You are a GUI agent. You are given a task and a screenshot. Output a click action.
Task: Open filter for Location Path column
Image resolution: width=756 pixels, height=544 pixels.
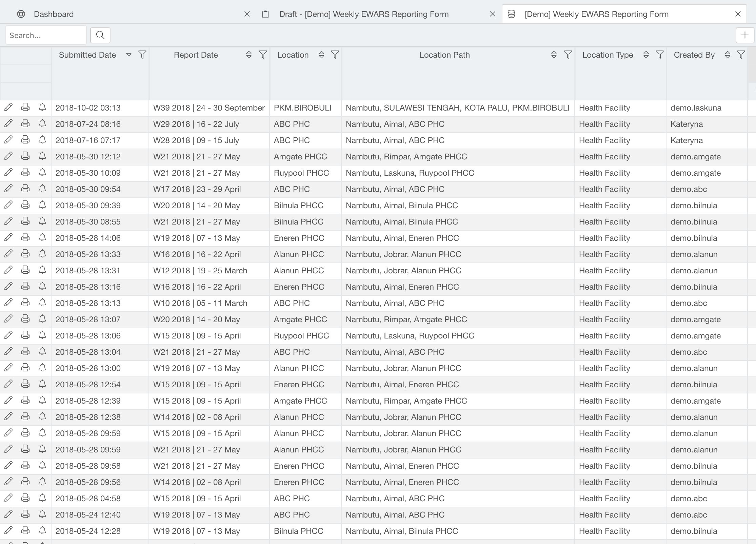[568, 55]
